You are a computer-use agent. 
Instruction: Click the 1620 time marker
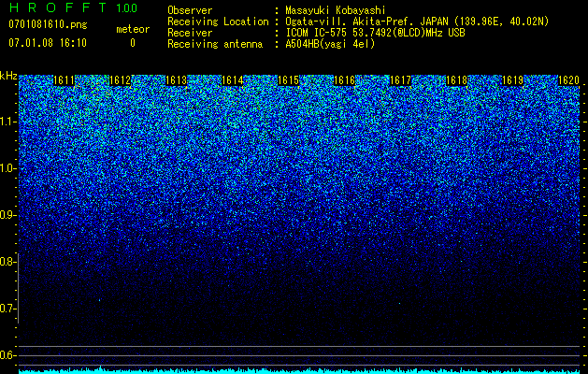click(569, 80)
